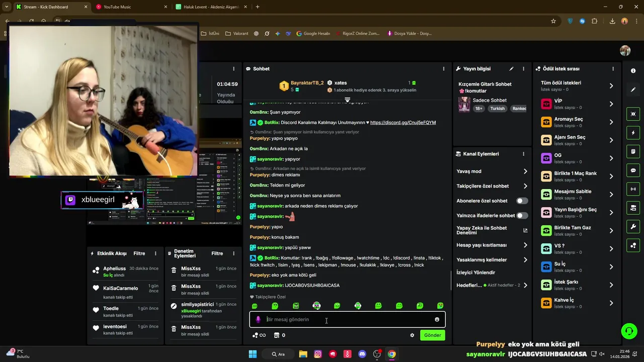Switch to Haluk Levent - Akdeniz Akşamları tab
Image resolution: width=644 pixels, height=362 pixels.
(x=211, y=7)
